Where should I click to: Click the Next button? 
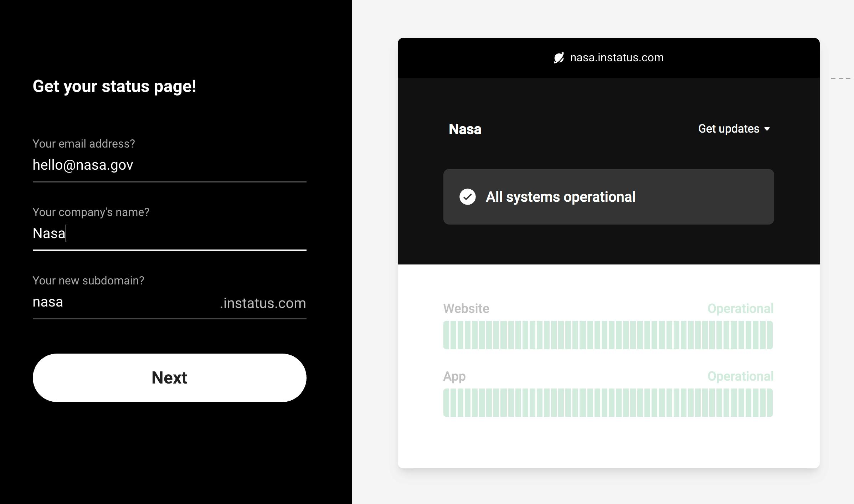click(170, 378)
